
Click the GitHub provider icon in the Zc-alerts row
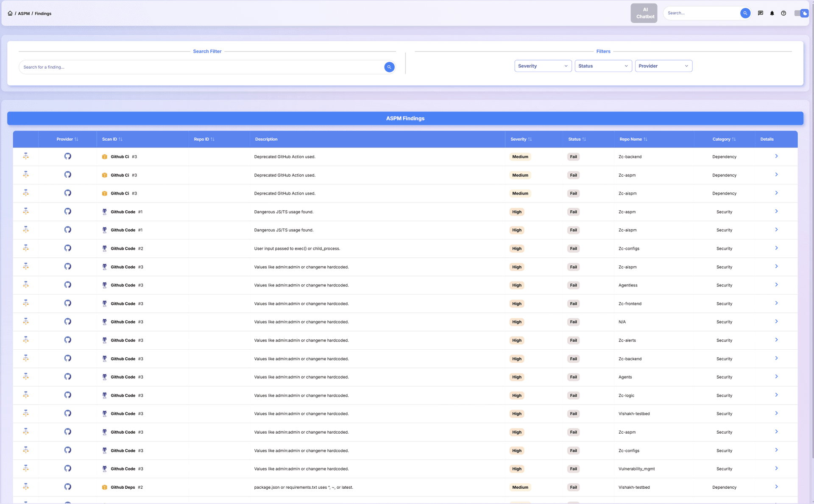click(x=68, y=340)
